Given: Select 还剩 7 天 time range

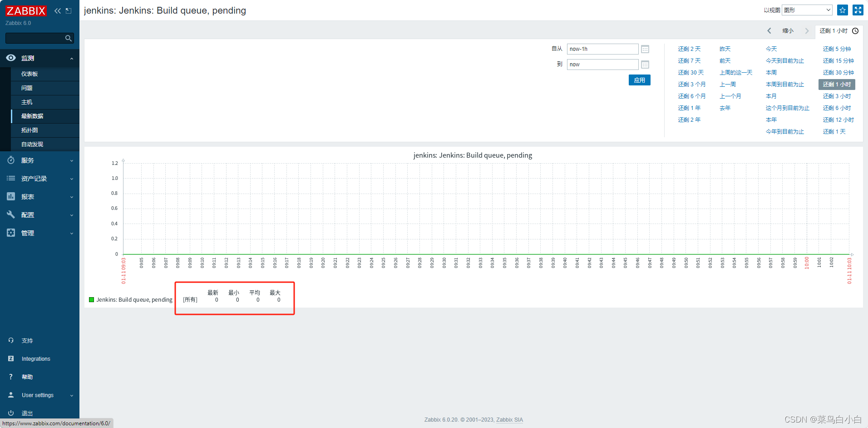Looking at the screenshot, I should tap(689, 61).
